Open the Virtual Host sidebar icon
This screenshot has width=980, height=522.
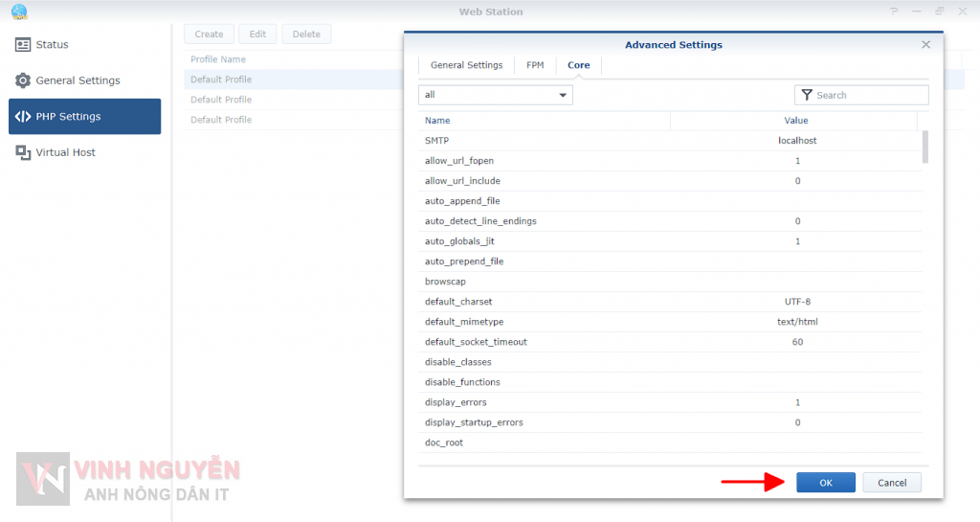pyautogui.click(x=24, y=152)
